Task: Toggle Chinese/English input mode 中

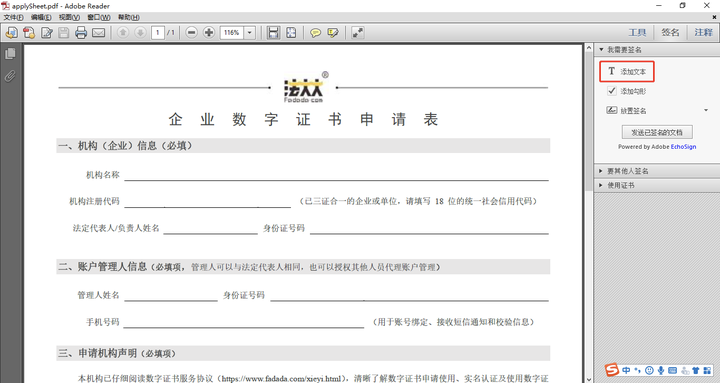Action: click(x=626, y=370)
